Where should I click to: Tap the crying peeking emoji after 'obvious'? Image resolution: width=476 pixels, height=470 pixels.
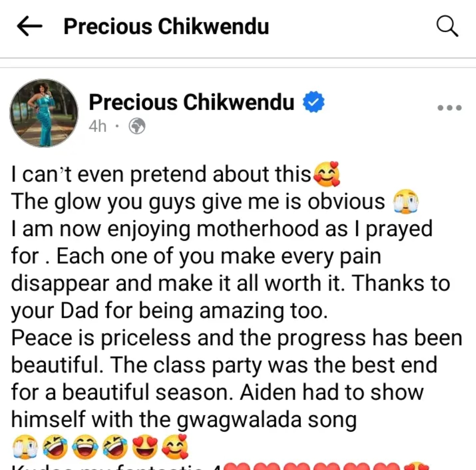pyautogui.click(x=406, y=201)
